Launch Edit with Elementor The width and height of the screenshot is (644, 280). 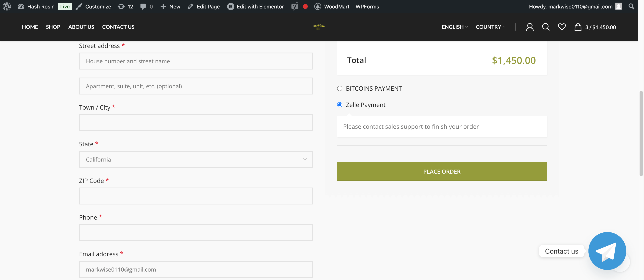click(255, 7)
